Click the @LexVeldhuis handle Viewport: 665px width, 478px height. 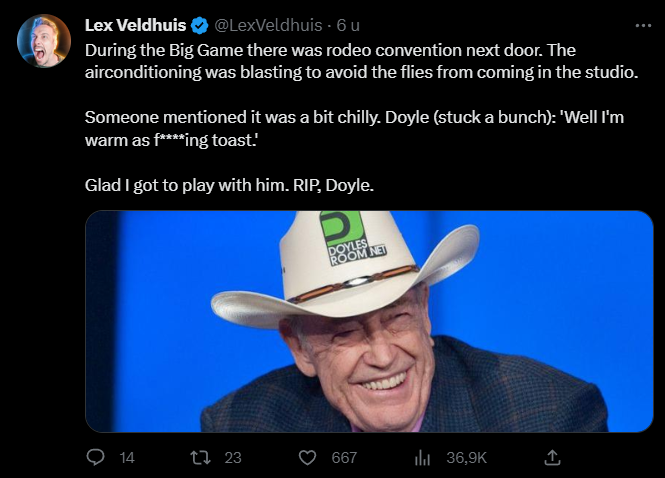pyautogui.click(x=263, y=25)
